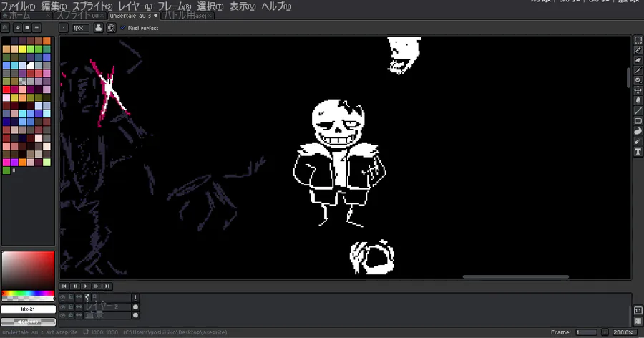Image resolution: width=644 pixels, height=338 pixels.
Task: Click the #000000 background color button
Action: coord(28,322)
